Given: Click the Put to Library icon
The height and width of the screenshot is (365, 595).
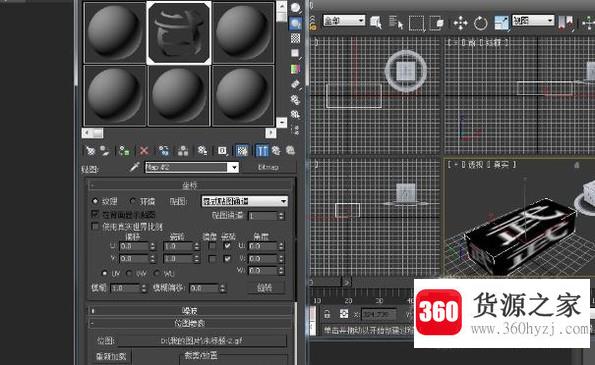Looking at the screenshot, I should (202, 151).
